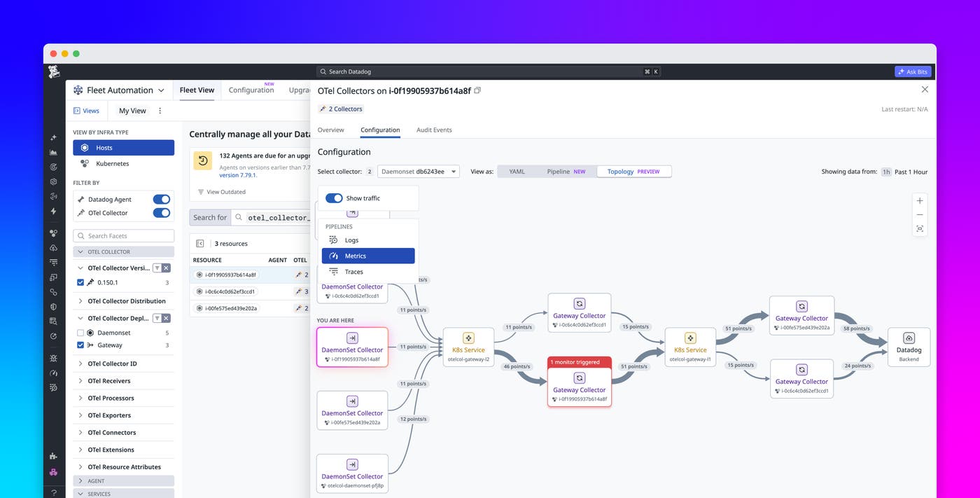The image size is (980, 498).
Task: Click the filter icon for OTel Collector Deployment
Action: point(157,318)
